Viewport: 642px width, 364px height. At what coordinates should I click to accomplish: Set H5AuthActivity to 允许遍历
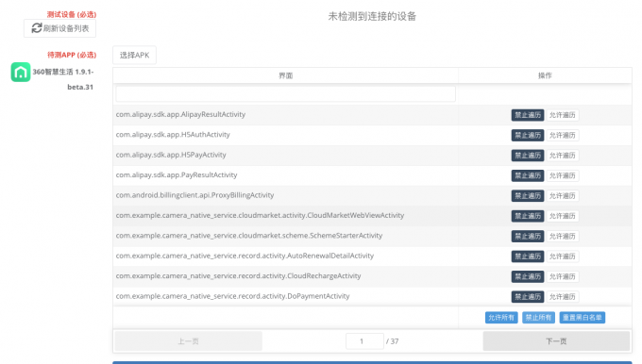coord(562,135)
